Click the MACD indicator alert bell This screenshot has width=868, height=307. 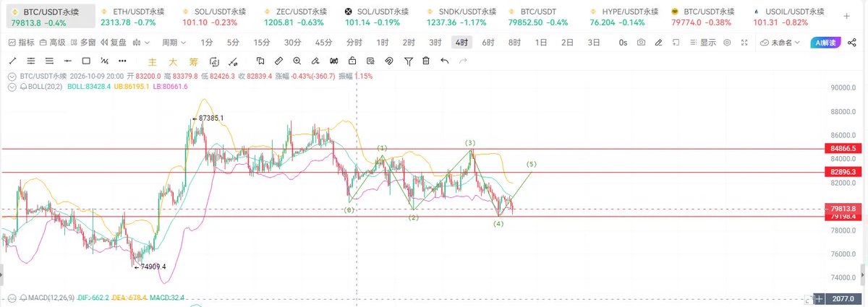pyautogui.click(x=24, y=298)
